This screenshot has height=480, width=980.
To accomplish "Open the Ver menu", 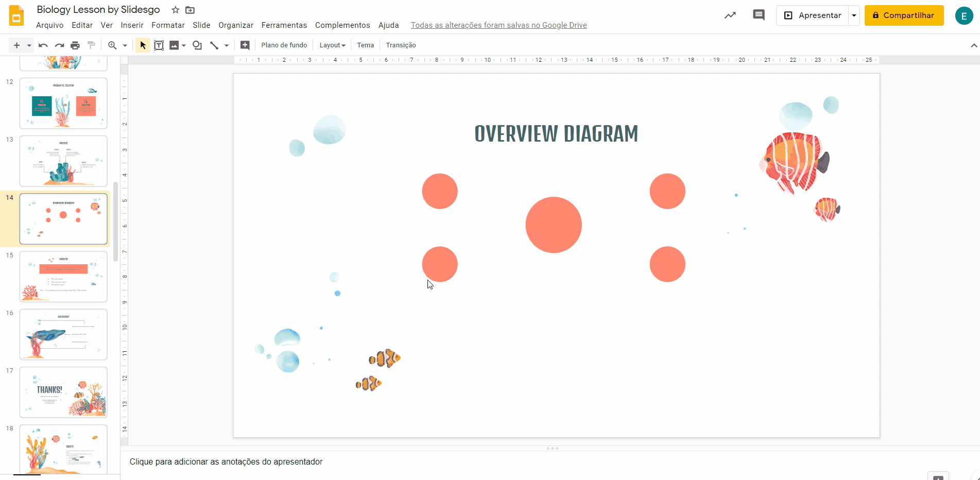I will click(107, 25).
